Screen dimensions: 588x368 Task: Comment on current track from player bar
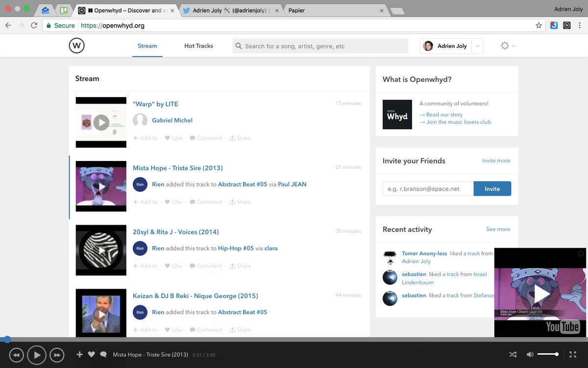[x=103, y=354]
